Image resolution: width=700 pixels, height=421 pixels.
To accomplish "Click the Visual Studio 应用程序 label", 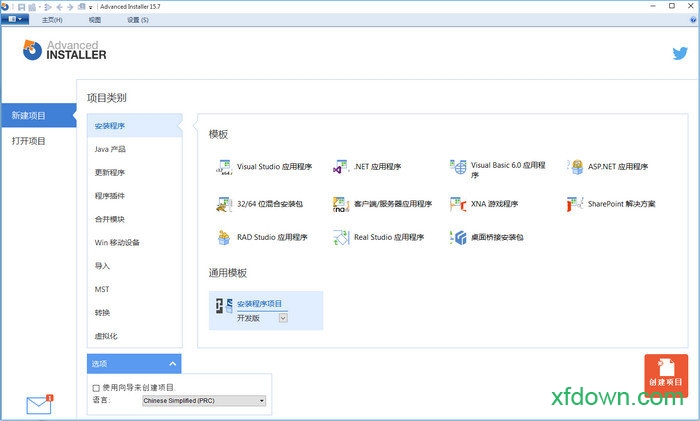I will (x=274, y=167).
